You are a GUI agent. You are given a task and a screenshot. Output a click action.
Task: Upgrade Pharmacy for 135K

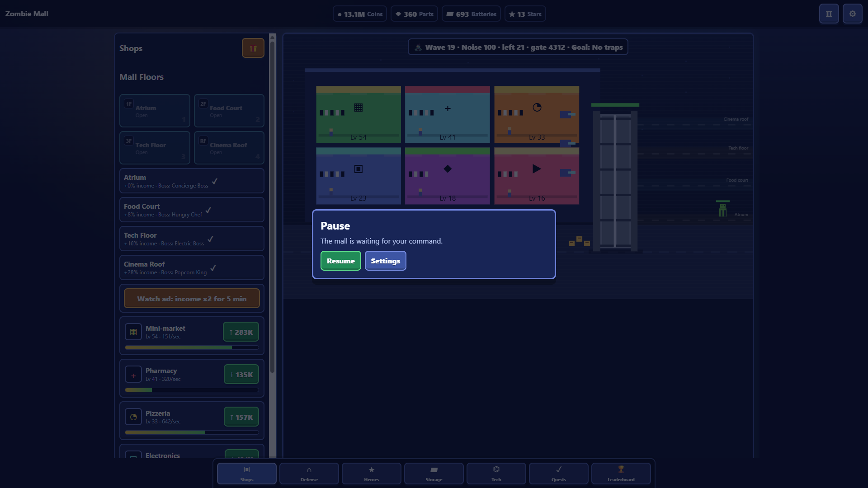coord(241,375)
